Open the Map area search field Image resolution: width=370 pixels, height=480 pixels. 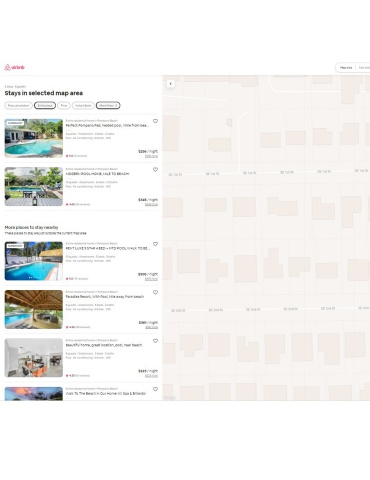(346, 68)
